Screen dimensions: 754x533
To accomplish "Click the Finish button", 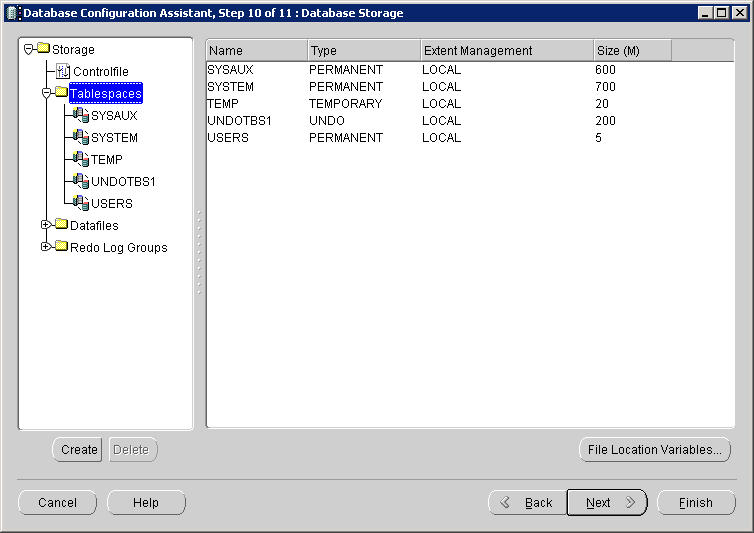I will click(x=696, y=503).
